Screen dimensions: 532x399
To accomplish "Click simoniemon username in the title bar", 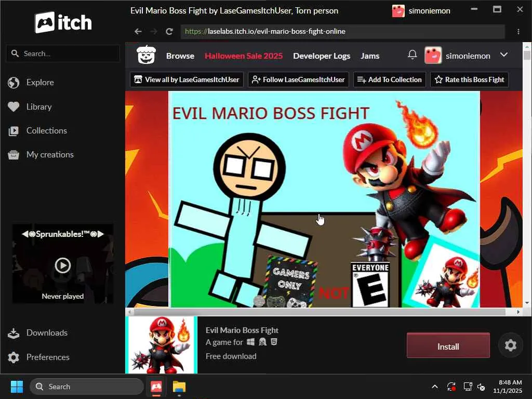I will [x=429, y=11].
